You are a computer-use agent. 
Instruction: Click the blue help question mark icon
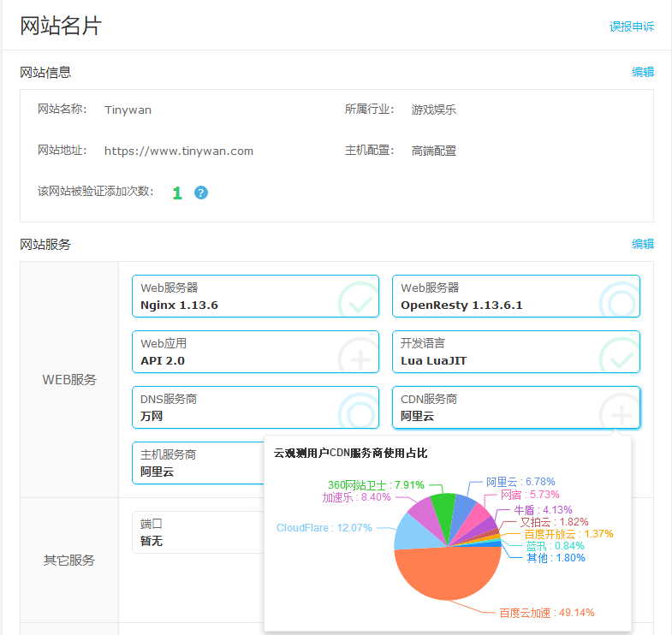pos(200,193)
